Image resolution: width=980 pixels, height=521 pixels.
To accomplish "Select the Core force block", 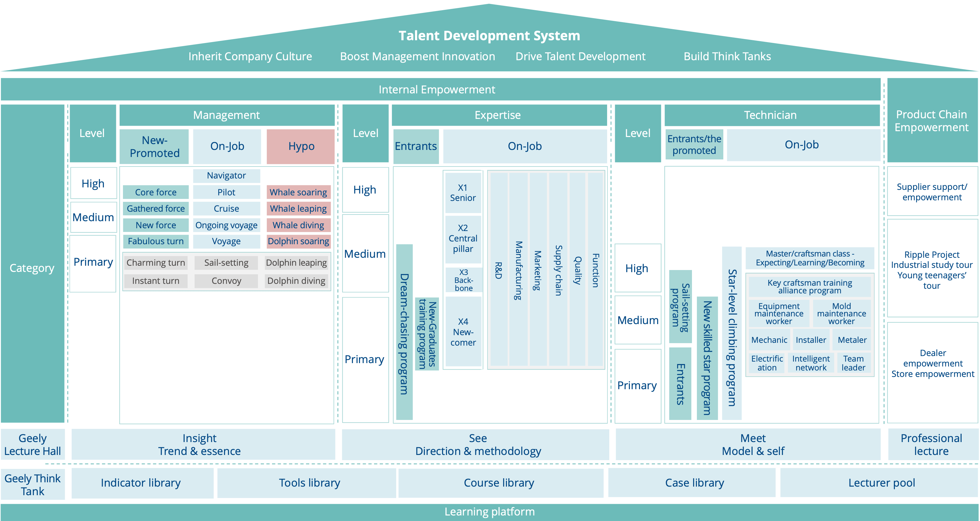I will coord(156,192).
